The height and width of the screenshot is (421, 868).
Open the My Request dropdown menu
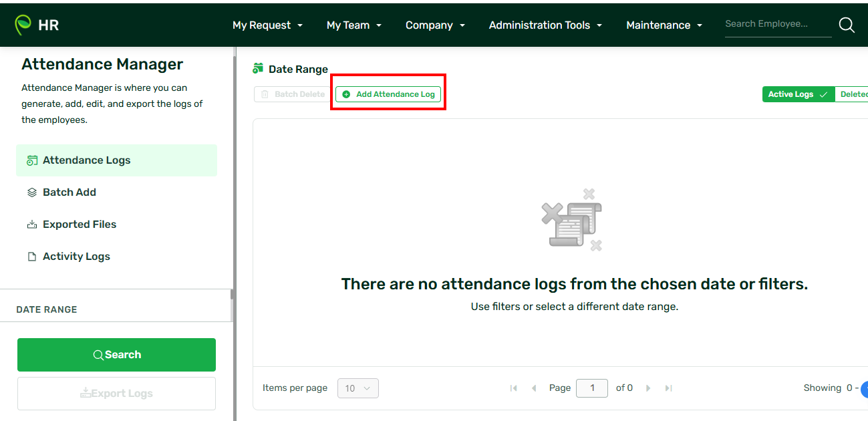[x=267, y=25]
